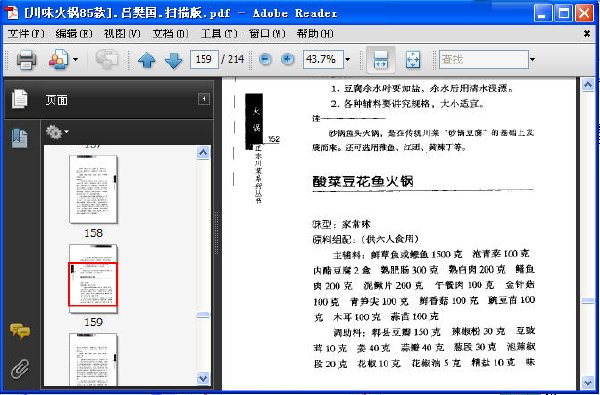
Task: Toggle scrolling page fit-width mode icon
Action: tap(381, 60)
